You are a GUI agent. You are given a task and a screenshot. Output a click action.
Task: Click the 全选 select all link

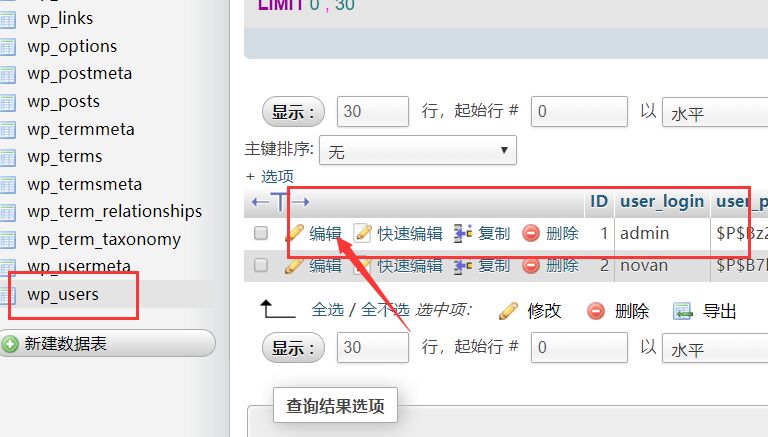pyautogui.click(x=328, y=310)
